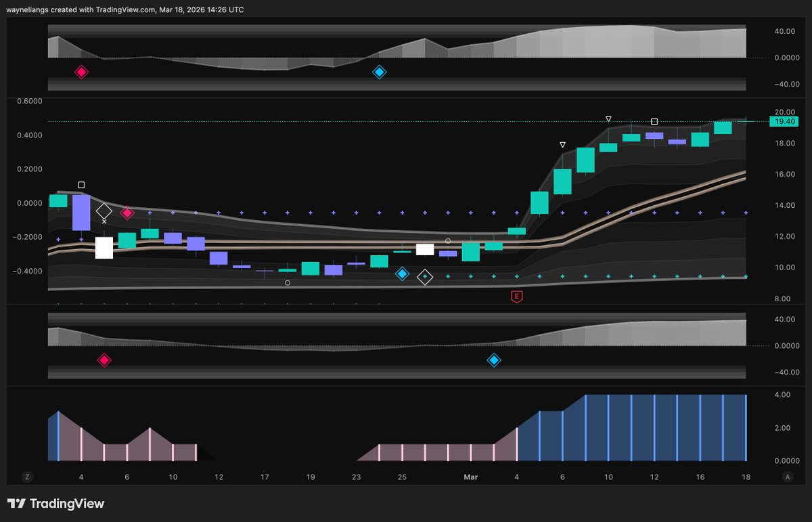Image resolution: width=812 pixels, height=522 pixels.
Task: Select the square marker near the 19.40 price line
Action: (654, 122)
